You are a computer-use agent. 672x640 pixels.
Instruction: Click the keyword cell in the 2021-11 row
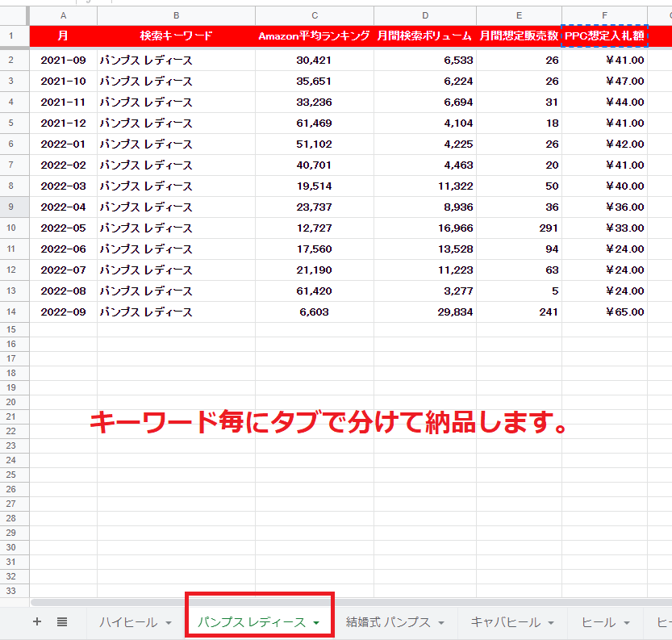pyautogui.click(x=176, y=102)
